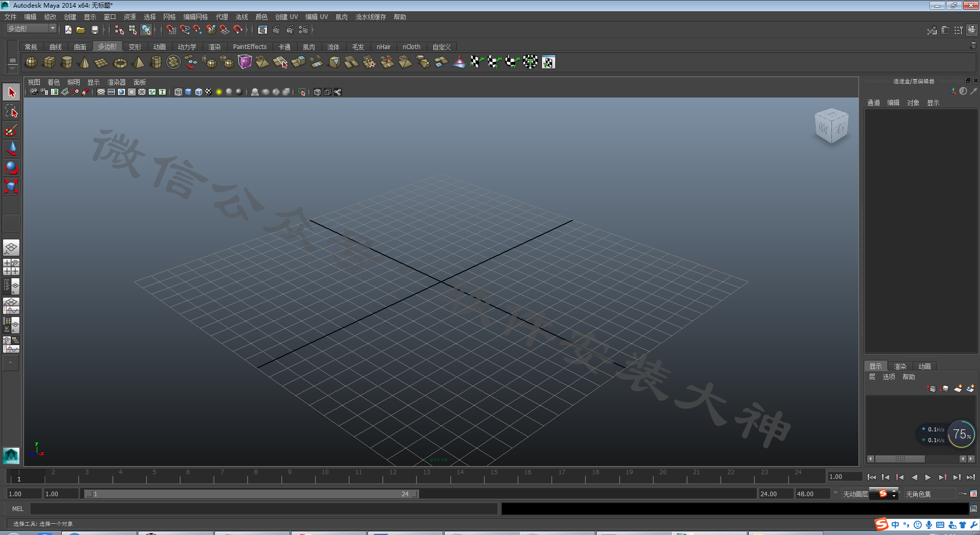Open the 文件 menu
This screenshot has height=535, width=980.
[10, 17]
